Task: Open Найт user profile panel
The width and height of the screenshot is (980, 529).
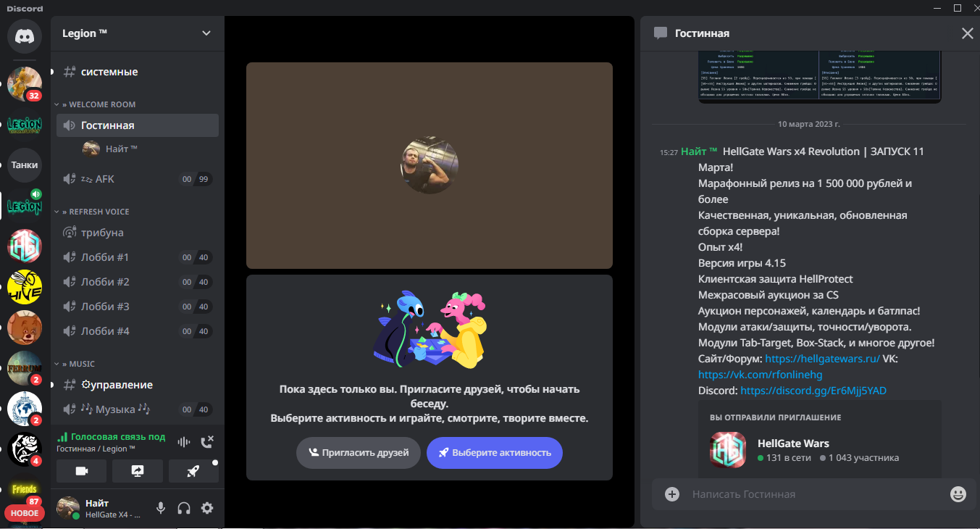Action: [101, 508]
